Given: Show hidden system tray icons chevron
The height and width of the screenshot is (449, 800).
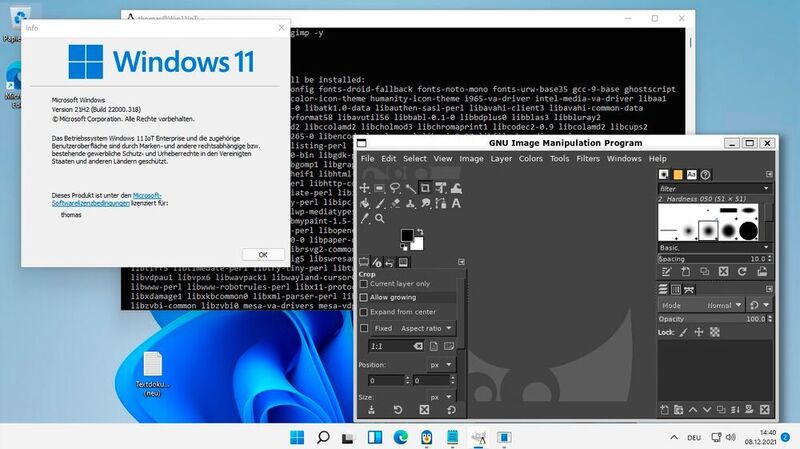Looking at the screenshot, I should (x=674, y=437).
